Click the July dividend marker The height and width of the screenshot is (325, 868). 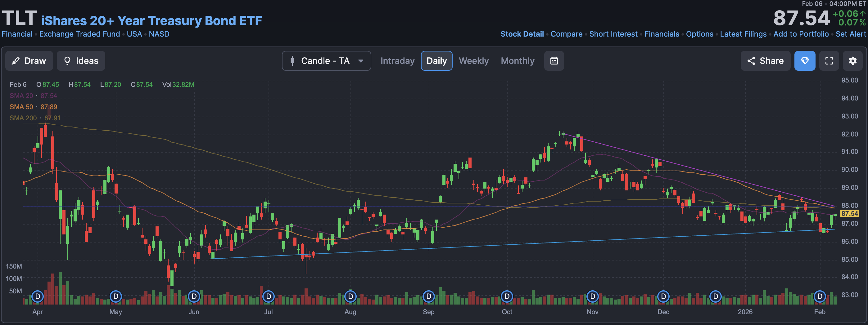(x=269, y=296)
